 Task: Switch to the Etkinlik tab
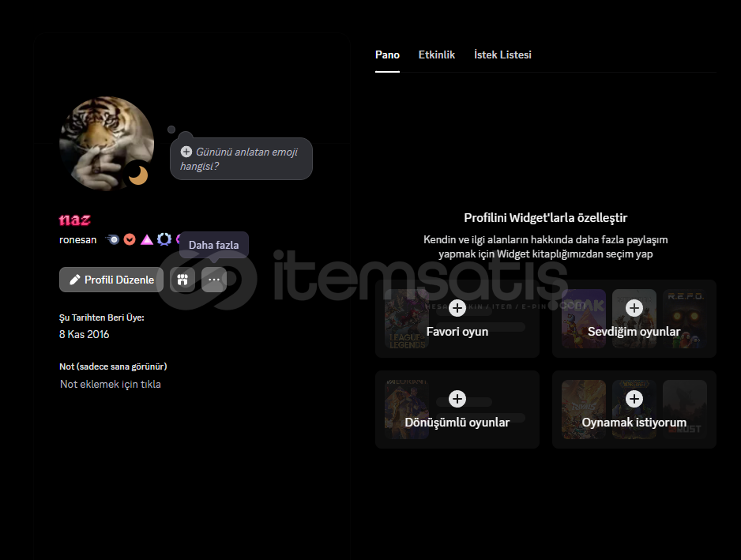pyautogui.click(x=437, y=55)
